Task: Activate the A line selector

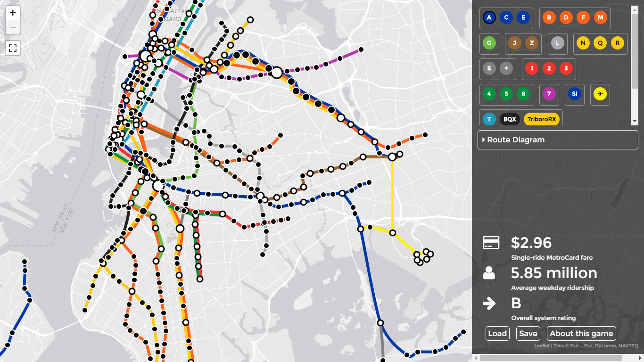Action: point(489,18)
